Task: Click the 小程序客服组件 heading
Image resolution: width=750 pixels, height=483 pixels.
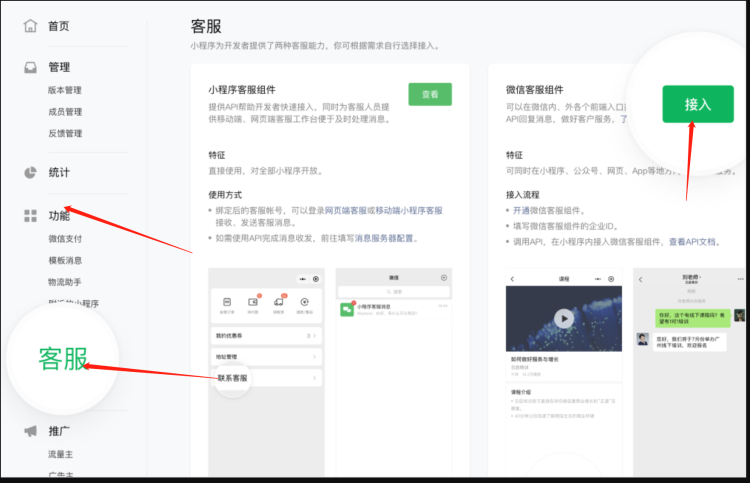Action: tap(242, 90)
